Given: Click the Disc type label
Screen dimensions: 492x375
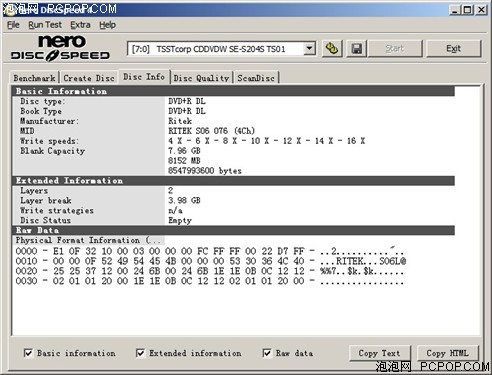Looking at the screenshot, I should coord(42,101).
